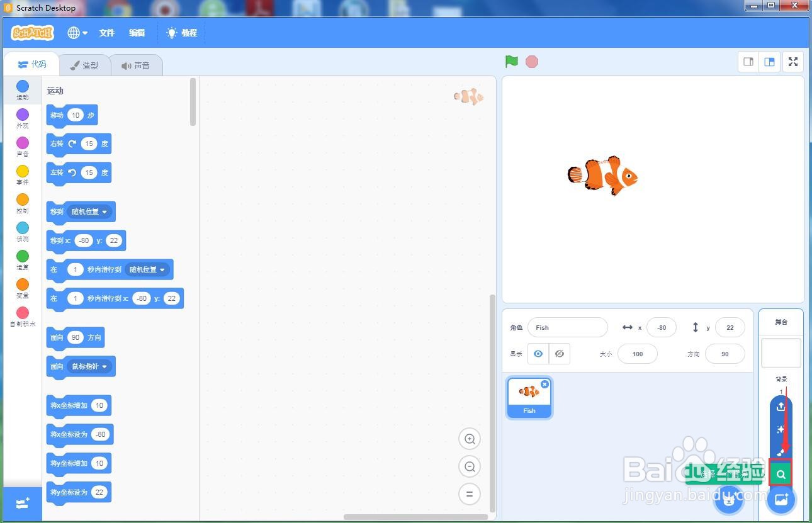
Task: Open the 编辑 menu
Action: (137, 33)
